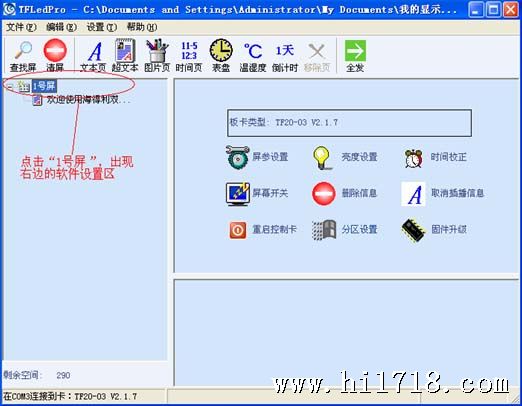Open 屏参设置 screen parameter settings
Screen dimensions: 522x406
tap(257, 157)
